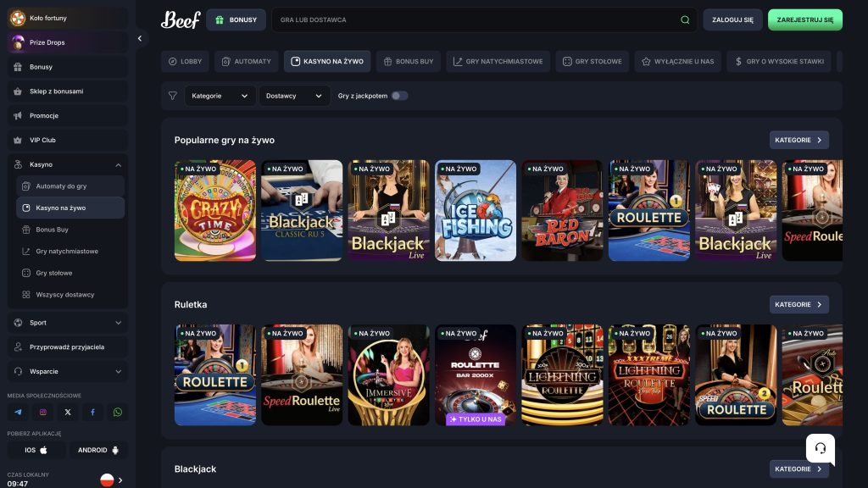The image size is (868, 488).
Task: Open Kasyno na żywo sidebar item
Action: point(70,208)
